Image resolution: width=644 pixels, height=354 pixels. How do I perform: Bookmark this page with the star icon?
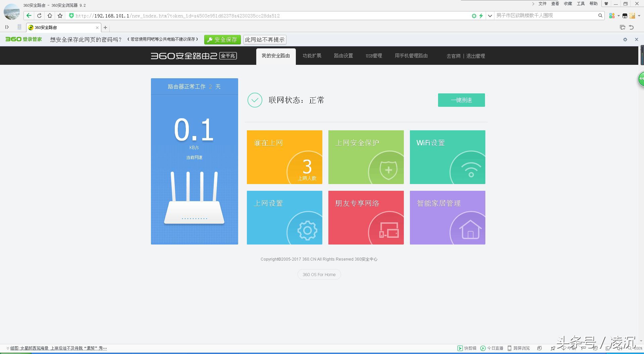(x=60, y=15)
